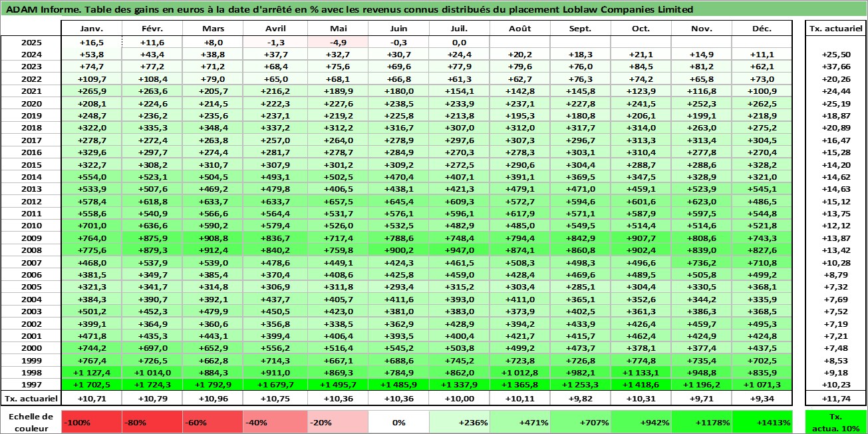Select the 2024 row label
The width and height of the screenshot is (868, 434).
[x=31, y=54]
